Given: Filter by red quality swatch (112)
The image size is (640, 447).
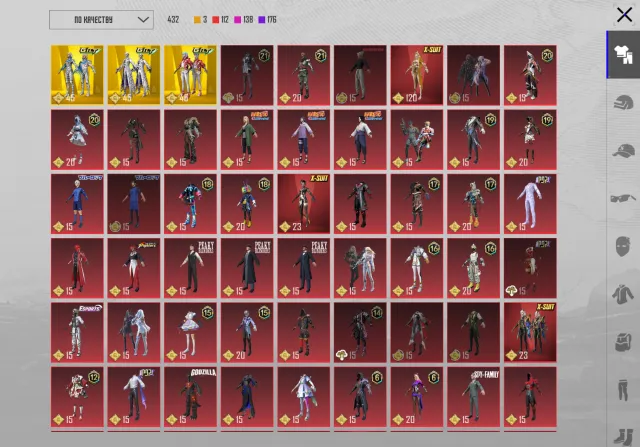Looking at the screenshot, I should [x=216, y=20].
